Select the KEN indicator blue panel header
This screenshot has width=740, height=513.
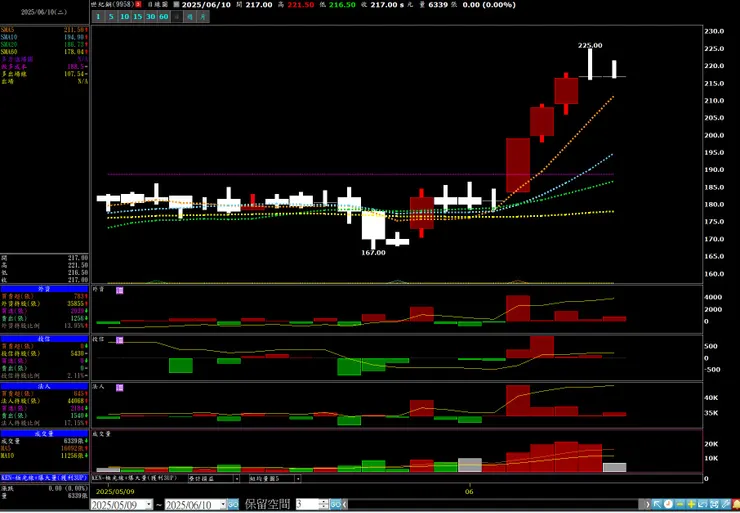(44, 478)
